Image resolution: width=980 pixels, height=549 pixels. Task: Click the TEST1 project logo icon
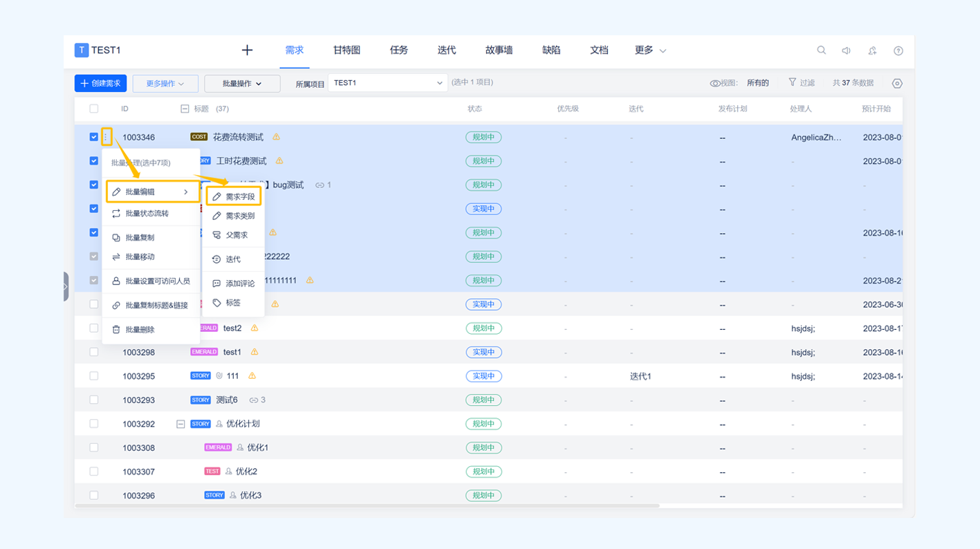[82, 50]
